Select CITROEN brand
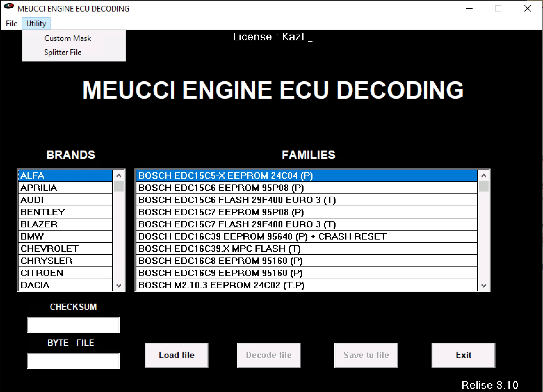 pyautogui.click(x=65, y=273)
